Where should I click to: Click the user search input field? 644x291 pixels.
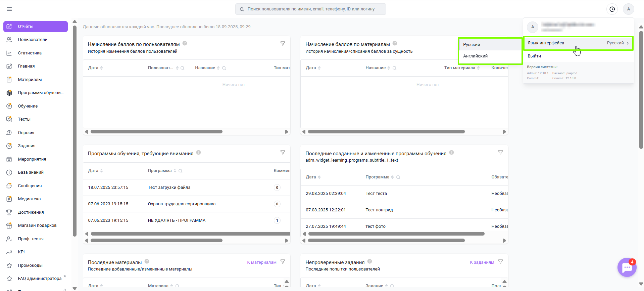[x=311, y=9]
